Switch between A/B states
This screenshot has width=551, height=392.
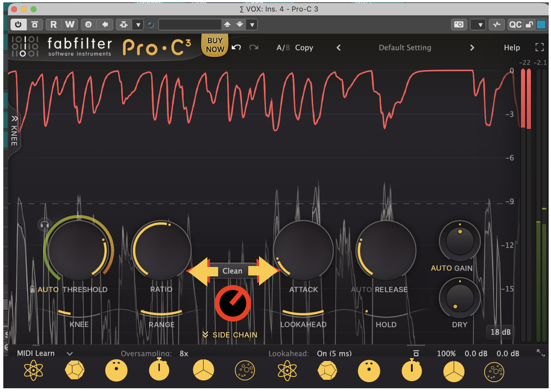(283, 48)
